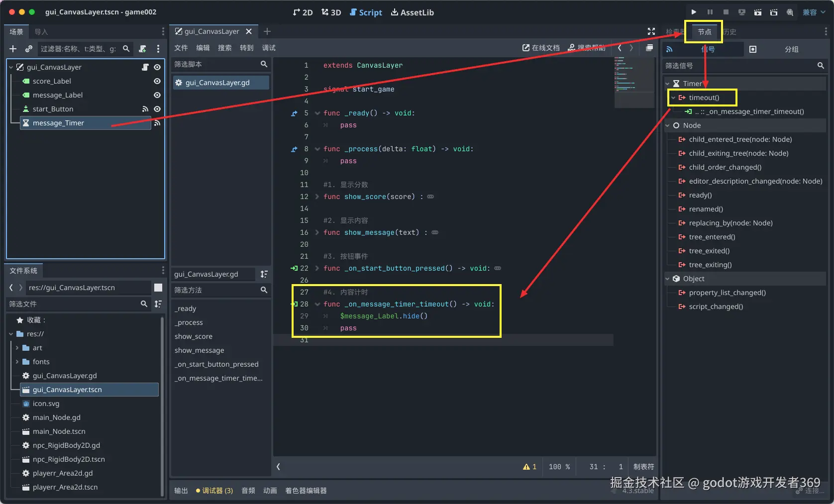Open the 转到 script menu

(x=247, y=48)
